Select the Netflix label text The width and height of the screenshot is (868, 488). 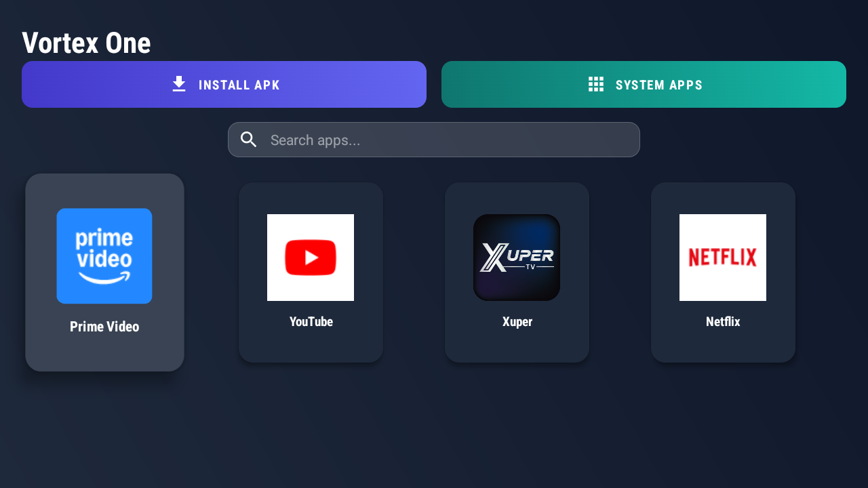723,322
